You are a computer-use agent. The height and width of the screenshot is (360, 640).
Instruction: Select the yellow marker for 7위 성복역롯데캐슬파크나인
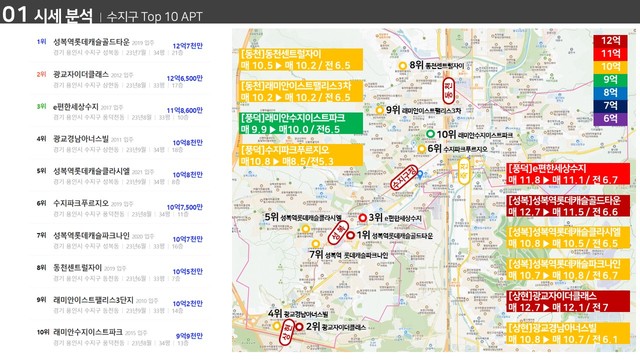[x=315, y=244]
